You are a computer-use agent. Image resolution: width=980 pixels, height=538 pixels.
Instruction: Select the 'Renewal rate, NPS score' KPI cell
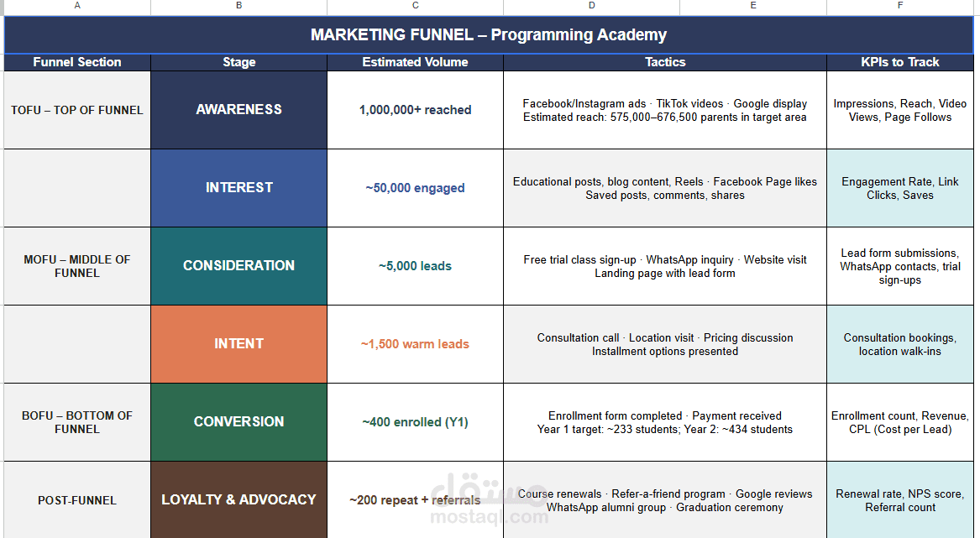click(x=900, y=500)
